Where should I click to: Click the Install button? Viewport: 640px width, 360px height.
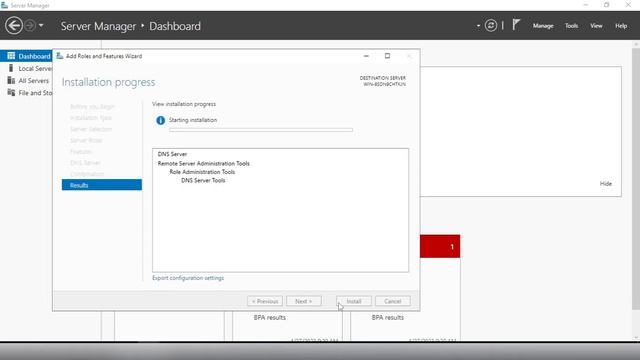coord(354,301)
